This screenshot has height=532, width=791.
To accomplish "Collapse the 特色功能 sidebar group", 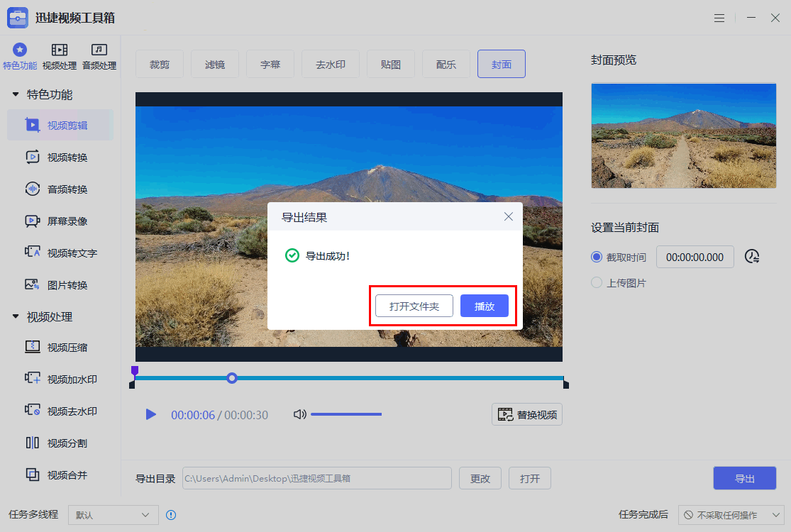I will tap(16, 94).
